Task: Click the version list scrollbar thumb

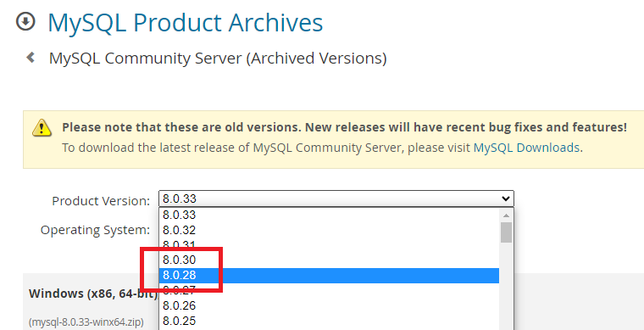Action: click(506, 232)
